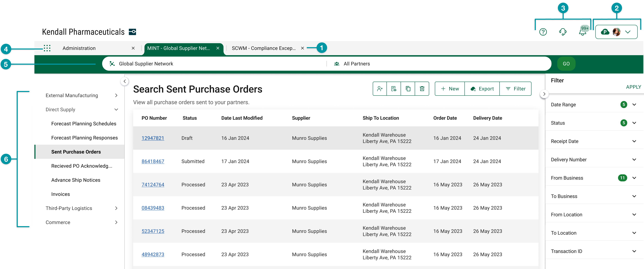Expand the Date Range filter
The height and width of the screenshot is (269, 644).
(x=634, y=105)
